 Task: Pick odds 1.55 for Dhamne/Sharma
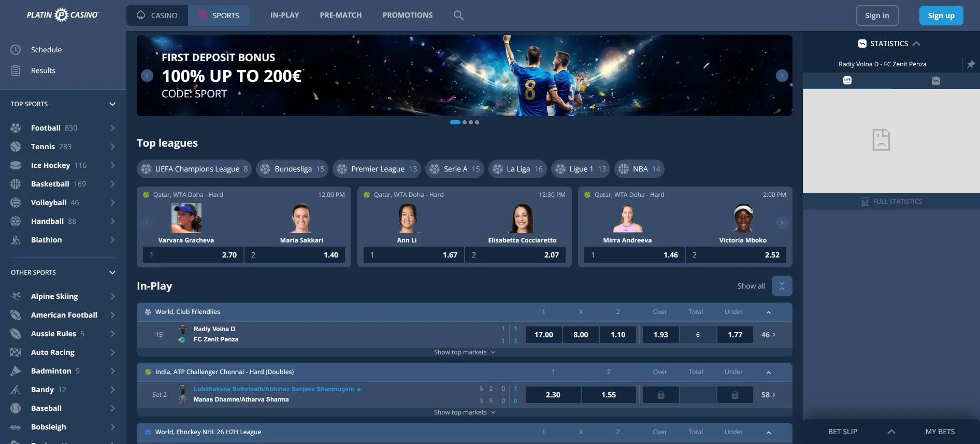pyautogui.click(x=609, y=395)
